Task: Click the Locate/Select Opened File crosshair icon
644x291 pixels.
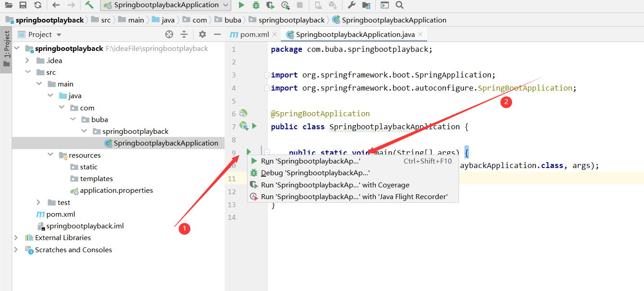Action: pyautogui.click(x=169, y=34)
